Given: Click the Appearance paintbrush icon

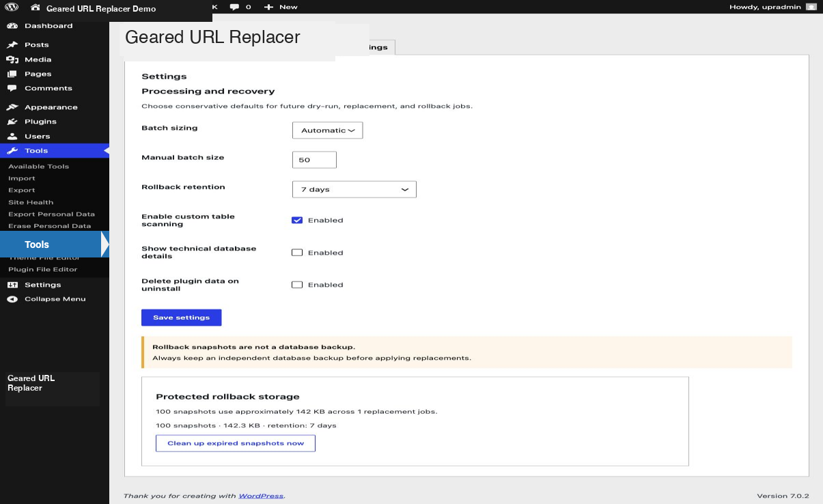Looking at the screenshot, I should point(12,107).
